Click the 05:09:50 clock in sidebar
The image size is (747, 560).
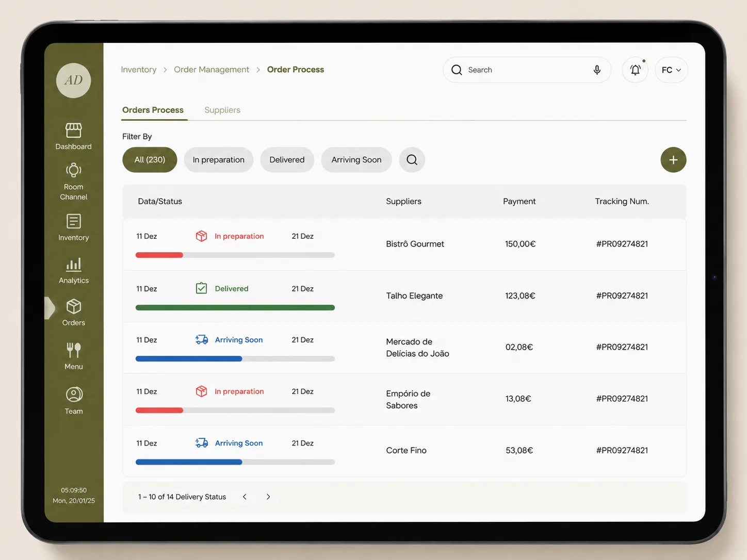click(x=74, y=490)
